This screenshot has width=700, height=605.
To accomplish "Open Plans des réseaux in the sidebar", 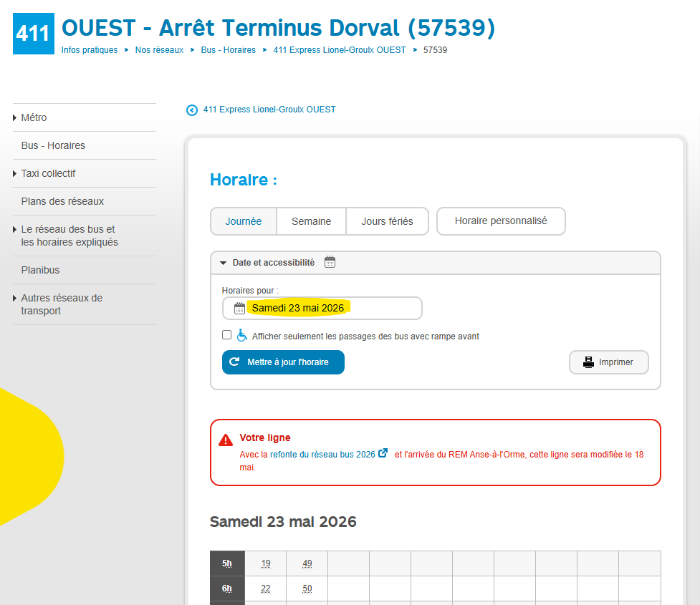I will click(62, 201).
